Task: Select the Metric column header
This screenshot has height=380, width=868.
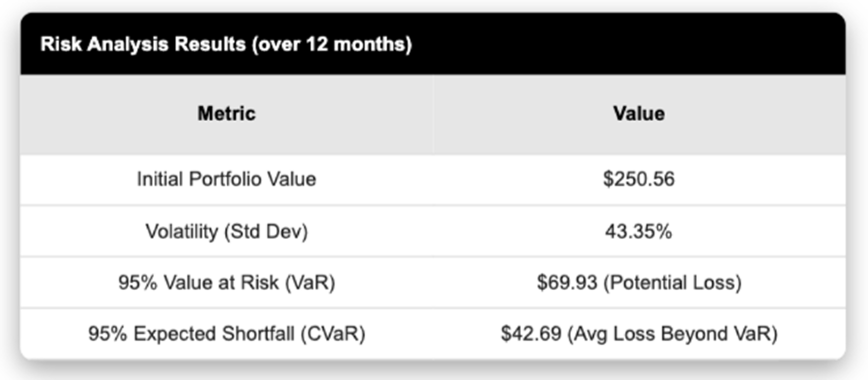Action: click(x=227, y=113)
